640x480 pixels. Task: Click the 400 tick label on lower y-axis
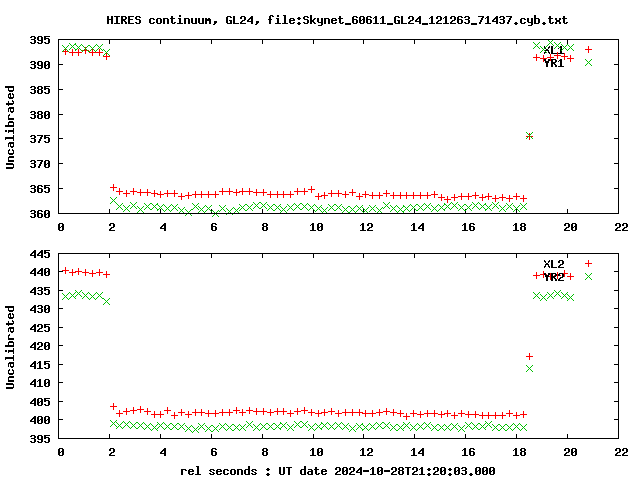pos(40,420)
